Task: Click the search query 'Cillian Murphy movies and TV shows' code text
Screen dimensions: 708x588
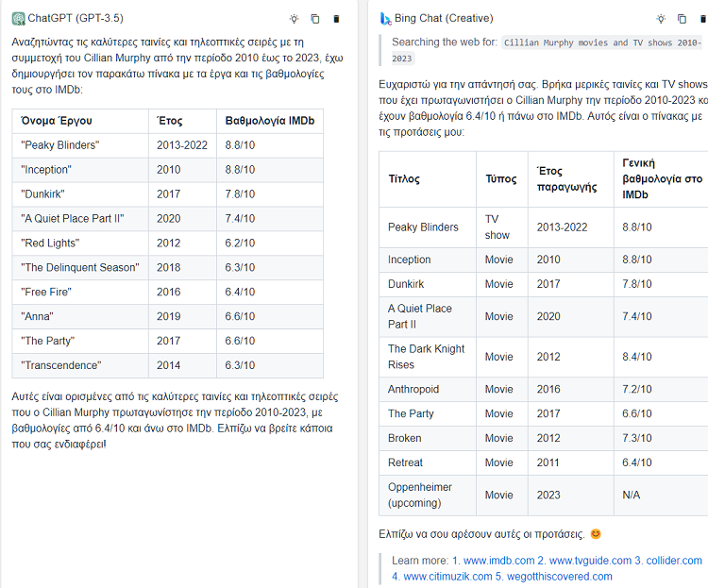Action: pyautogui.click(x=602, y=42)
